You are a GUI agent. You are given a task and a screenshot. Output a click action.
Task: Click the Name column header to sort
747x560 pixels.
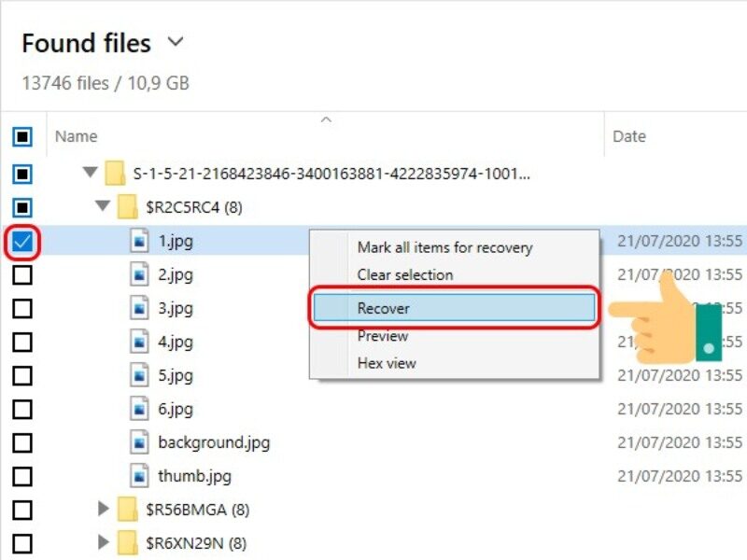(75, 136)
